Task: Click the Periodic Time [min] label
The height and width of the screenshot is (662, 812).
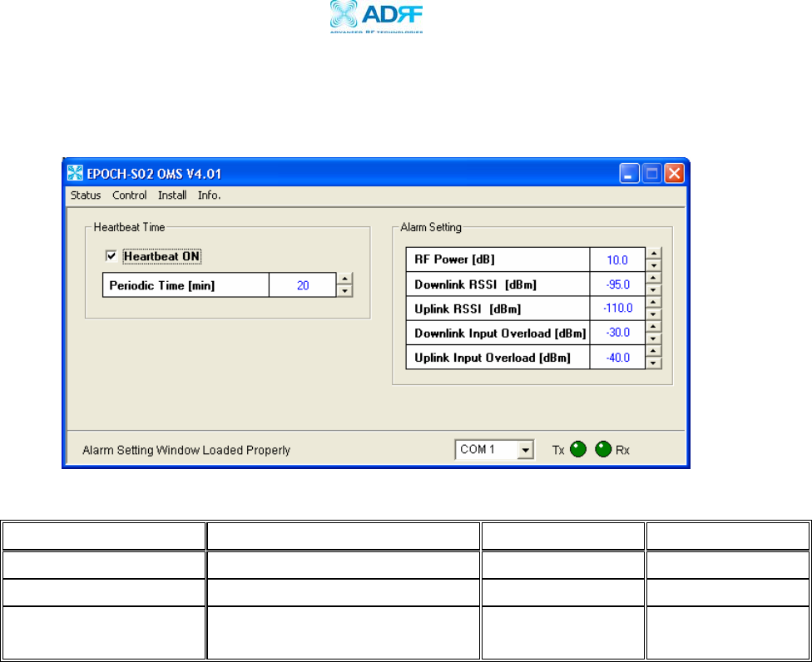Action: pos(161,286)
